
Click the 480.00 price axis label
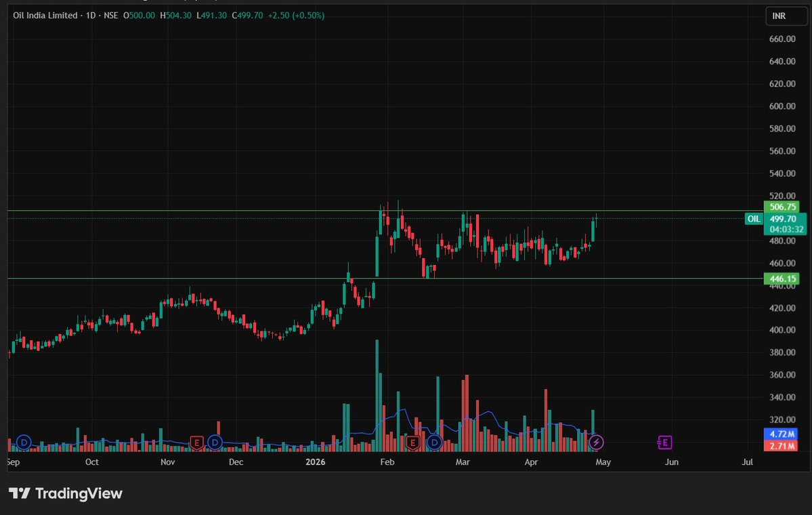(x=782, y=241)
